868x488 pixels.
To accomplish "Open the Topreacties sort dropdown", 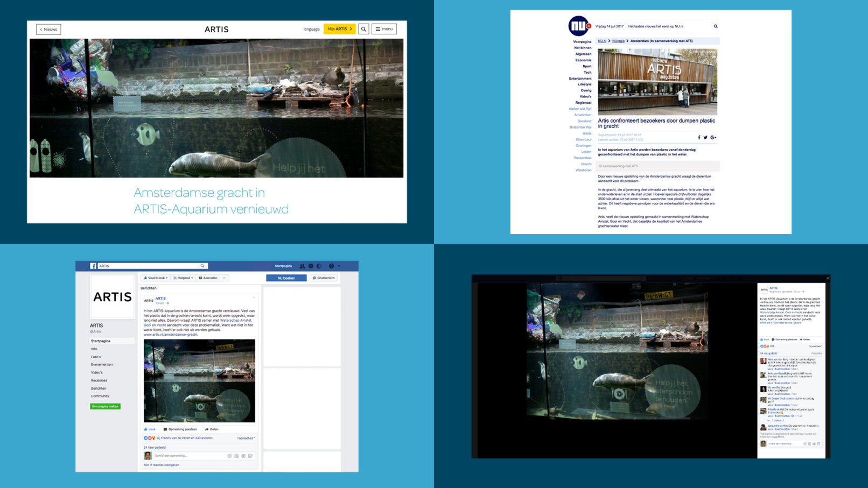I will [246, 438].
